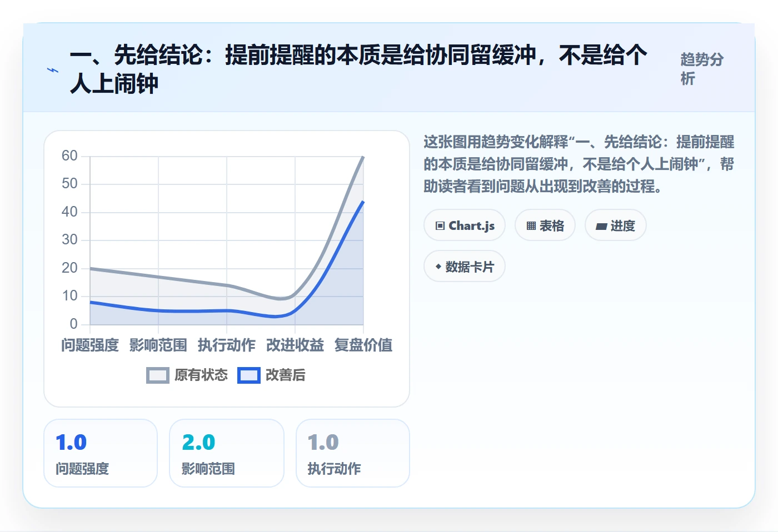Select the 数据卡片 tag pill

click(x=465, y=267)
